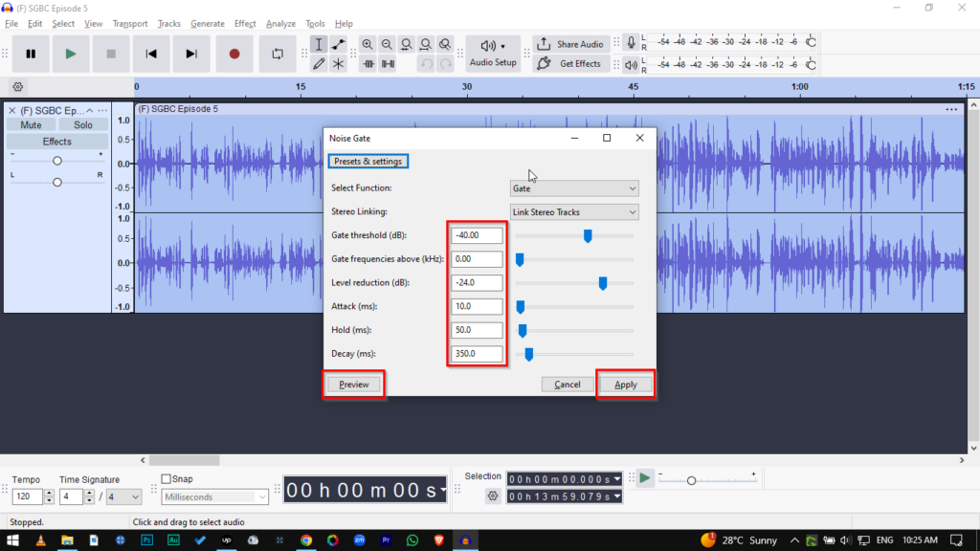Click Apply in the Noise Gate dialog
The height and width of the screenshot is (551, 980).
tap(625, 385)
